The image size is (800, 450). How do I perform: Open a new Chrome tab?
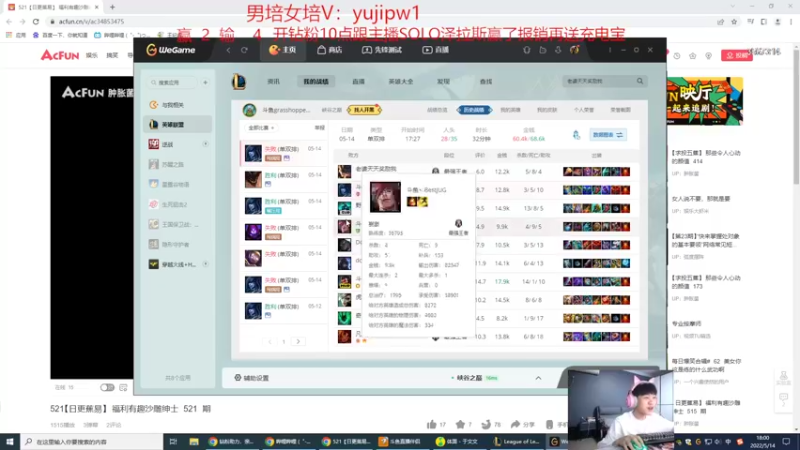pyautogui.click(x=112, y=7)
